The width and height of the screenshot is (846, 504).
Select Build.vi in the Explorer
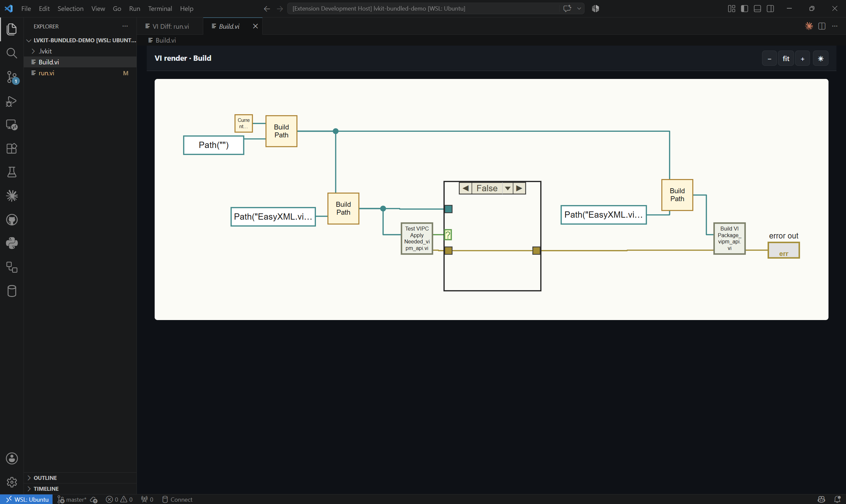point(80,62)
